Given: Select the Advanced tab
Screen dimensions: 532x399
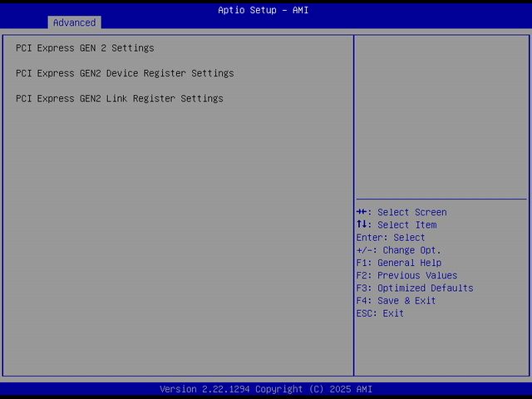Looking at the screenshot, I should [x=74, y=22].
